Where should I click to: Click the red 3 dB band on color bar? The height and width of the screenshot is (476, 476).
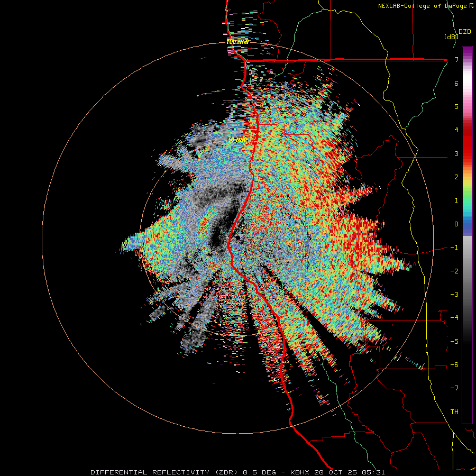pyautogui.click(x=467, y=153)
